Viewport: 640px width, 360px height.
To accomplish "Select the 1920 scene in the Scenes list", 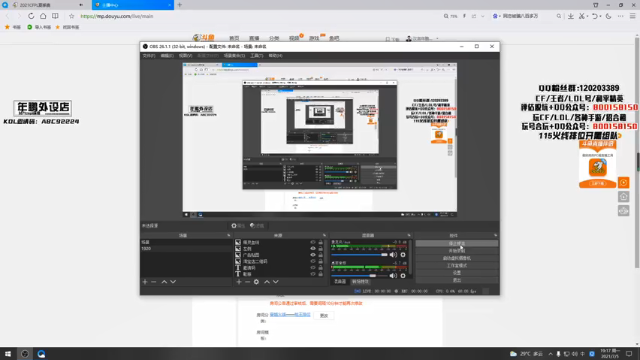I will point(186,249).
